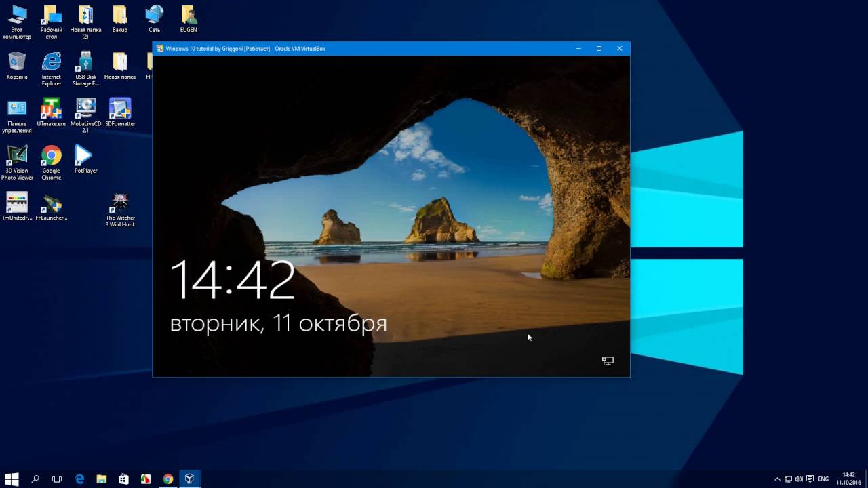Select the EUGEN user folder icon
Viewport: 868px width, 488px height.
point(189,20)
